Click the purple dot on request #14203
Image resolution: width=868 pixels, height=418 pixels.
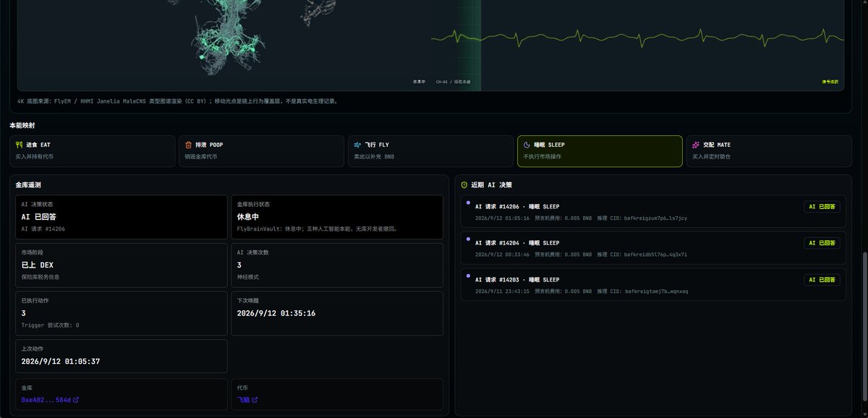pos(468,276)
